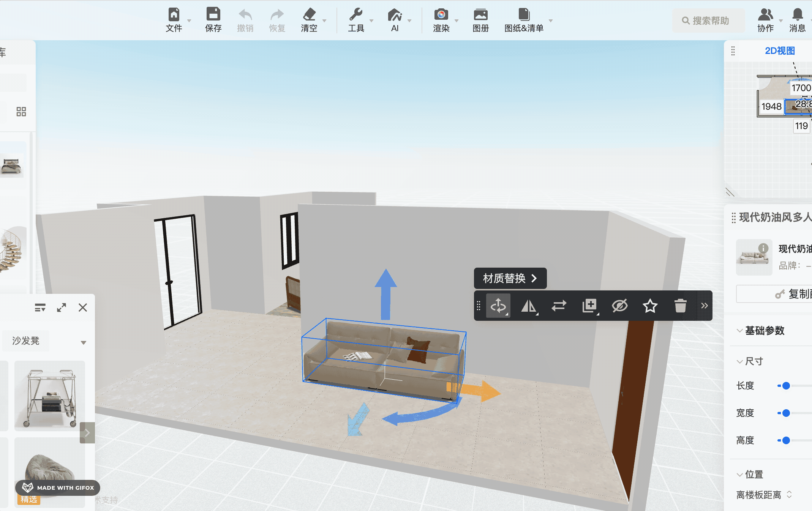Viewport: 812px width, 511px height.
Task: Open the 工具 wrench tool
Action: 356,14
